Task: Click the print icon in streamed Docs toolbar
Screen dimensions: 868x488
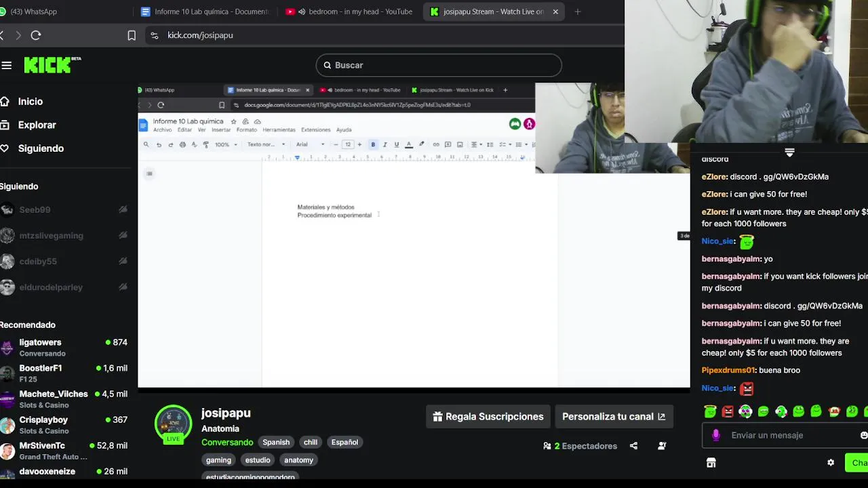Action: pyautogui.click(x=182, y=144)
